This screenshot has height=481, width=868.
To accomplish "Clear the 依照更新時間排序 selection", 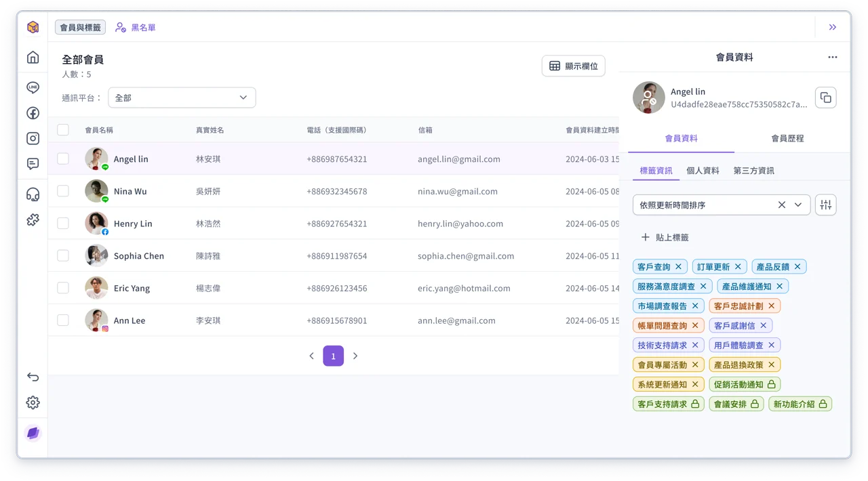I will pyautogui.click(x=781, y=205).
